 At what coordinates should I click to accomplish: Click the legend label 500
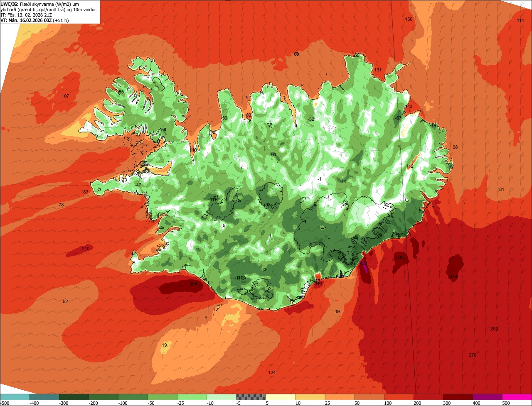(505, 403)
